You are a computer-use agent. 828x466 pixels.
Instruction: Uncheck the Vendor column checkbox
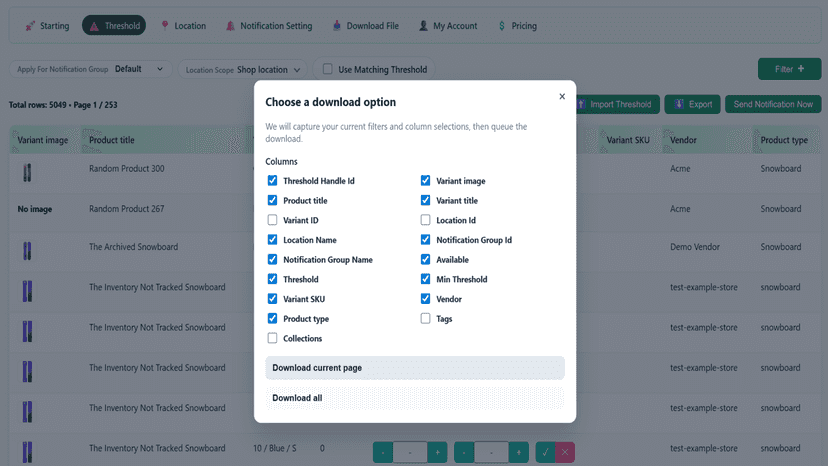click(425, 299)
